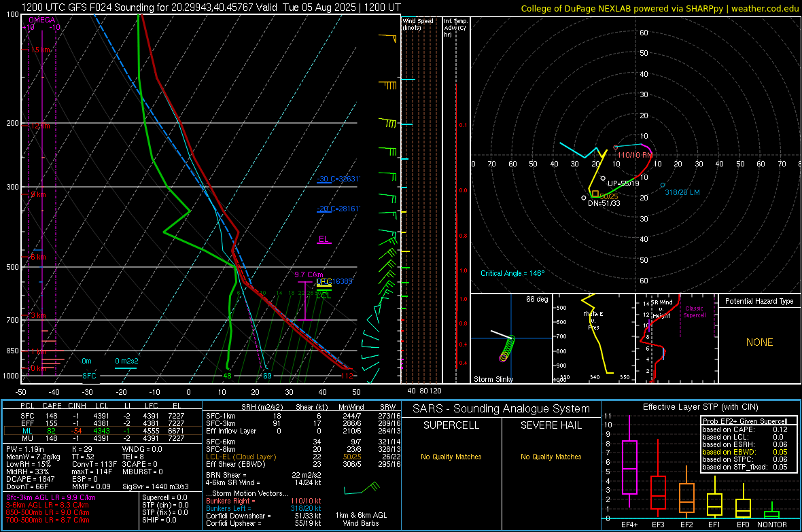Select the magenta EL level label
Screen dimensions: 802x532
point(324,239)
